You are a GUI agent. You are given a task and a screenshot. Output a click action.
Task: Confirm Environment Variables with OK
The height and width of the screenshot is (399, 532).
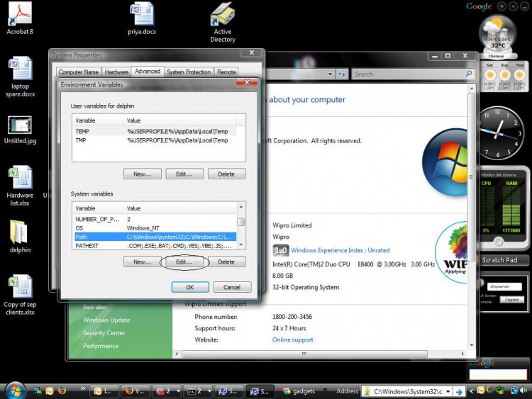point(190,287)
